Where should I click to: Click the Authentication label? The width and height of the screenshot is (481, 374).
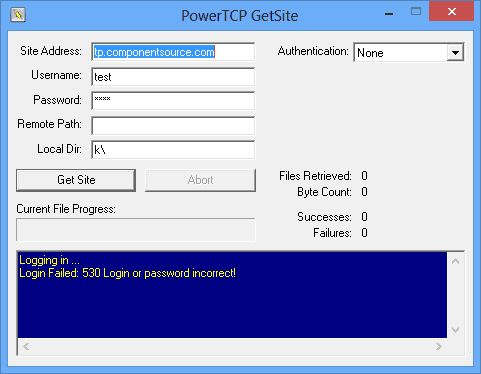click(x=313, y=51)
